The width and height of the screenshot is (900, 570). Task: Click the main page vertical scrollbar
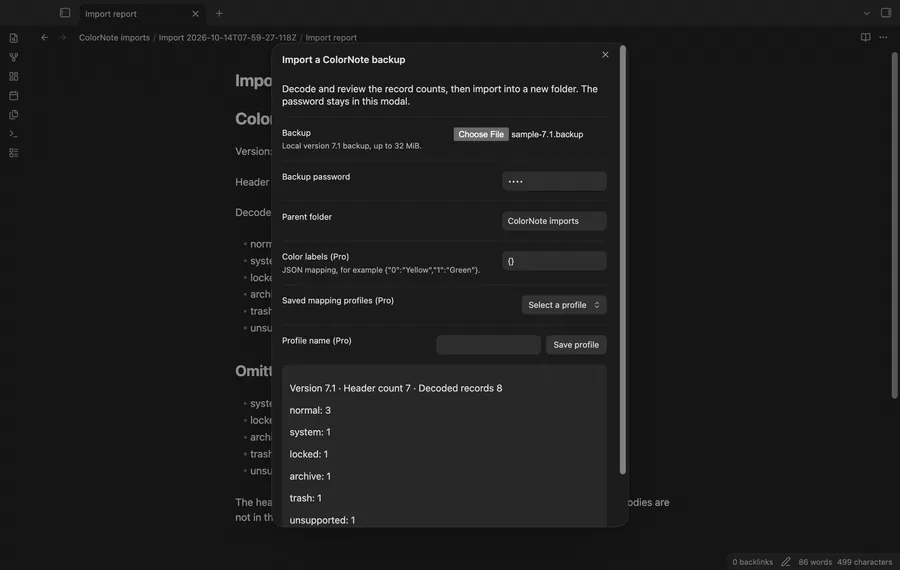(x=894, y=226)
